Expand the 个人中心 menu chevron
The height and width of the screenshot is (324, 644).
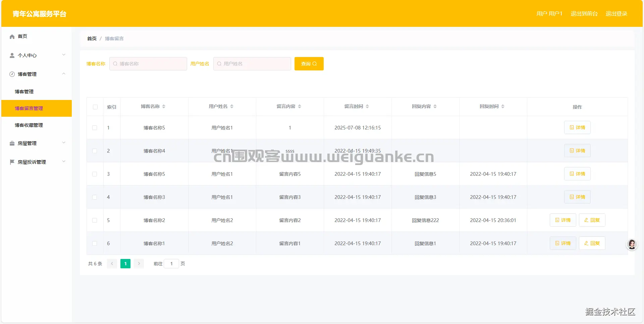pyautogui.click(x=64, y=55)
